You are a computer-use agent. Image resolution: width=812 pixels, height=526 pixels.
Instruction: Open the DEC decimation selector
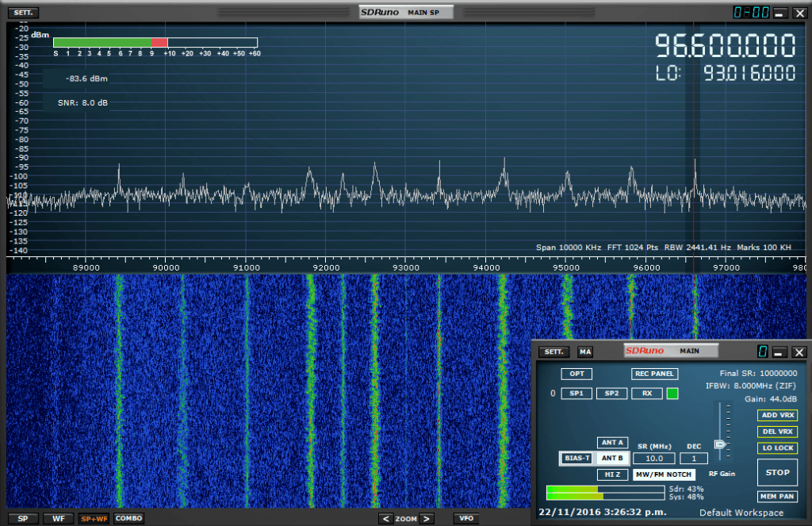693,459
